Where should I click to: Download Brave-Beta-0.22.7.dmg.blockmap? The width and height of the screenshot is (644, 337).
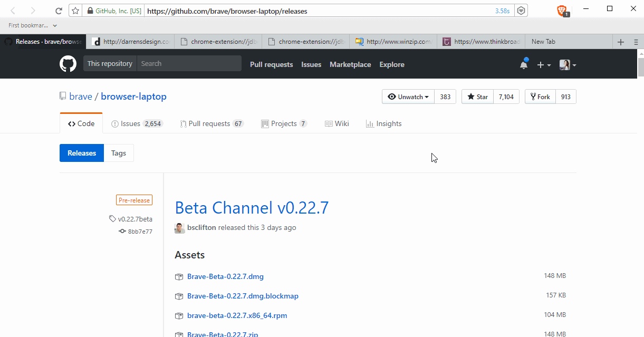click(243, 296)
